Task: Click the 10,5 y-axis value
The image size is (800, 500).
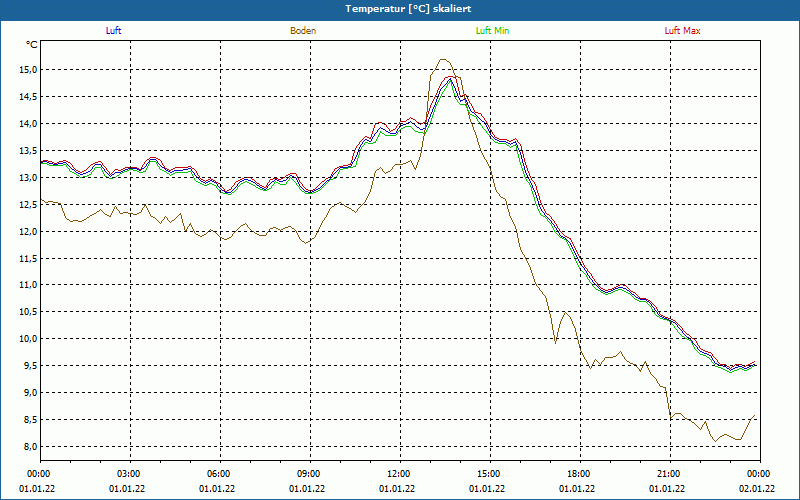Action: click(28, 312)
